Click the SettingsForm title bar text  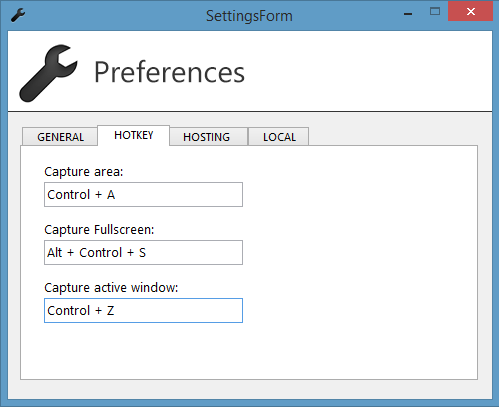tap(249, 16)
